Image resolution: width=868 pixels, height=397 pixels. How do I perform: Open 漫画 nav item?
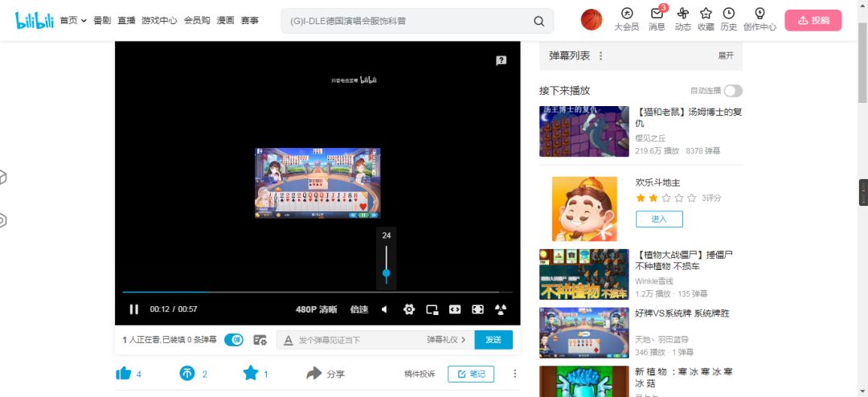[x=225, y=20]
